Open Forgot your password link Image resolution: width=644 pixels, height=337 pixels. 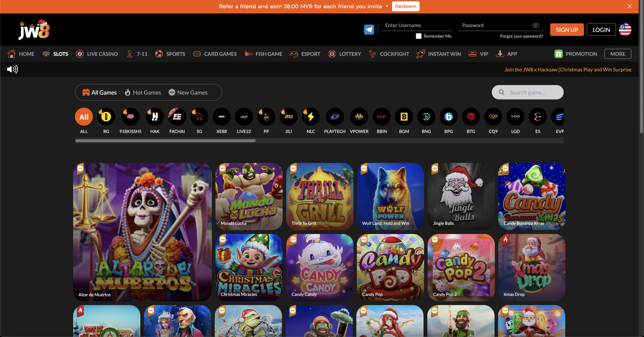pos(521,36)
